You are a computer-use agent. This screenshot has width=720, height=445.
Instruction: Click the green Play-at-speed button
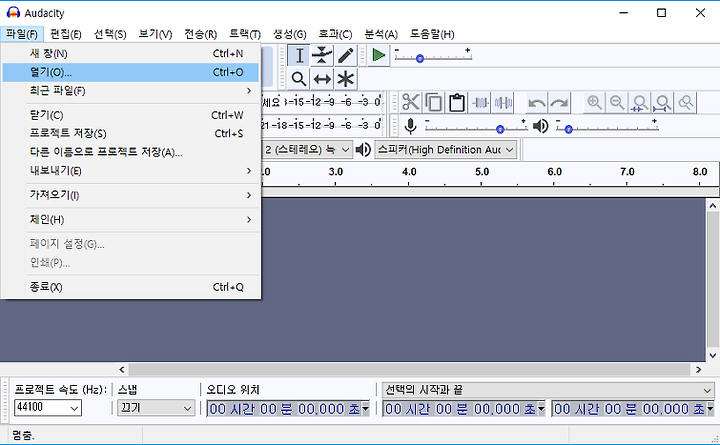click(378, 56)
